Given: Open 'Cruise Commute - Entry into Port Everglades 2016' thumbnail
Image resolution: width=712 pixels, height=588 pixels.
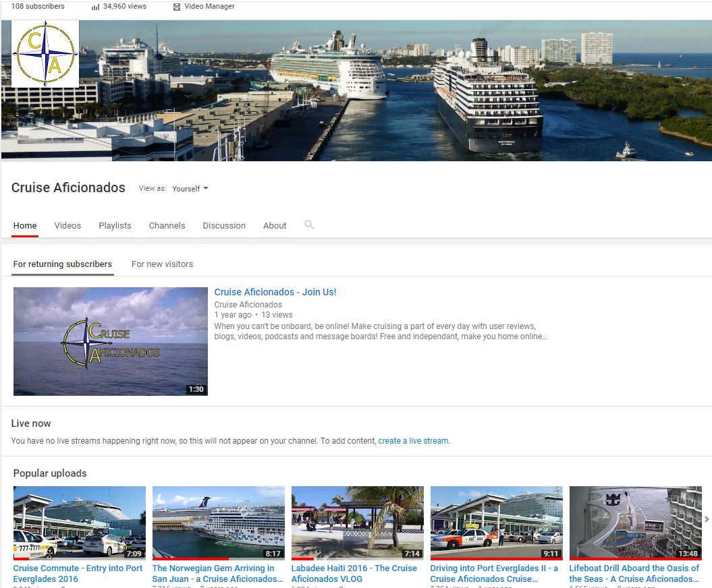Looking at the screenshot, I should [80, 522].
